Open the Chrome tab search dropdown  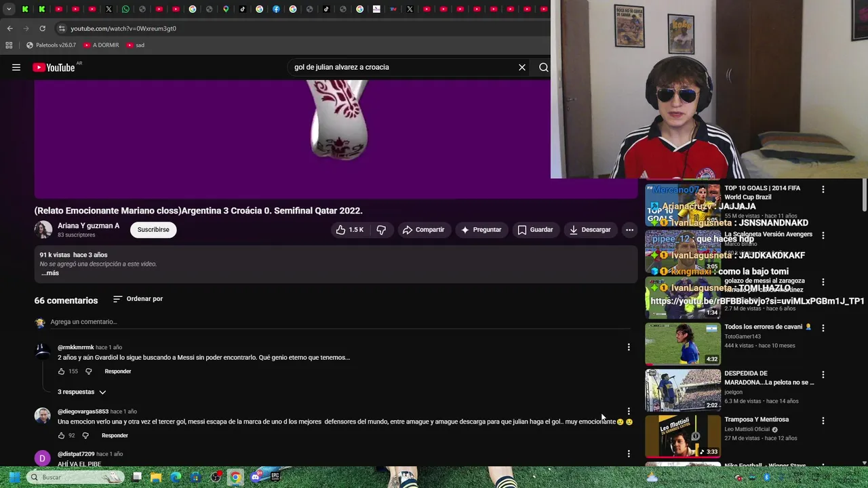[x=9, y=9]
